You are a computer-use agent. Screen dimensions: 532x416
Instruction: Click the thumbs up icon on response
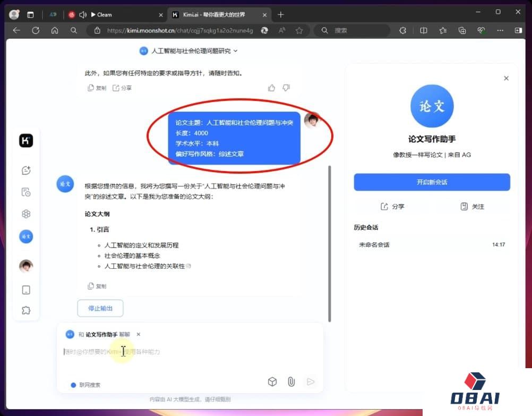coord(272,88)
